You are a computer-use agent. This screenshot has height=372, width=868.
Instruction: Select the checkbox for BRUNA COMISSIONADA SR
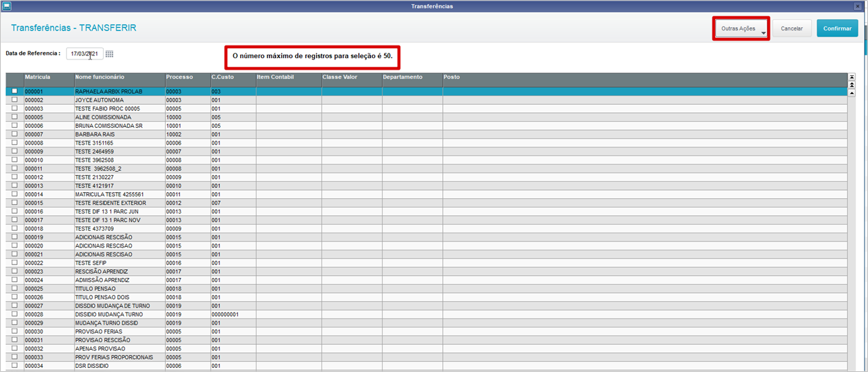[x=14, y=126]
